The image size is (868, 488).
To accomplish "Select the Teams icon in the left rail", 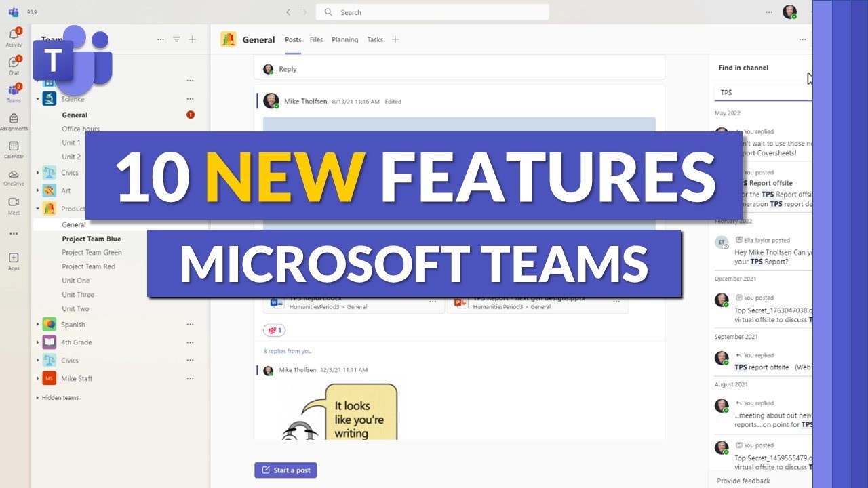I will click(x=14, y=93).
